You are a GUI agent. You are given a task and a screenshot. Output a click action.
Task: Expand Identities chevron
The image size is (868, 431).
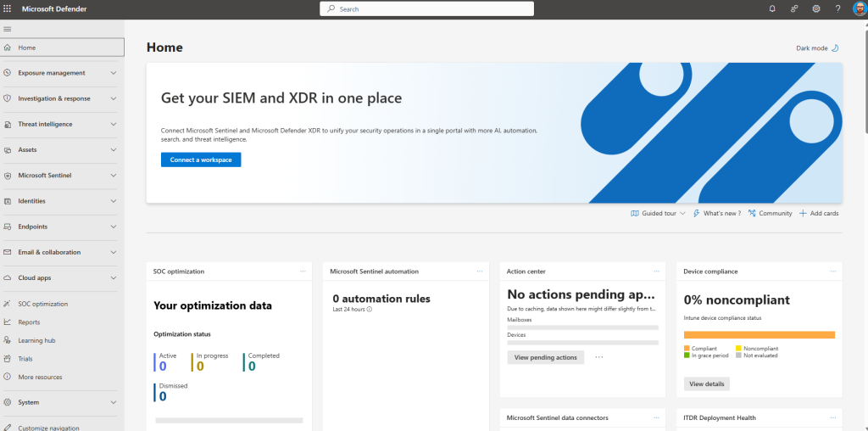pos(114,201)
